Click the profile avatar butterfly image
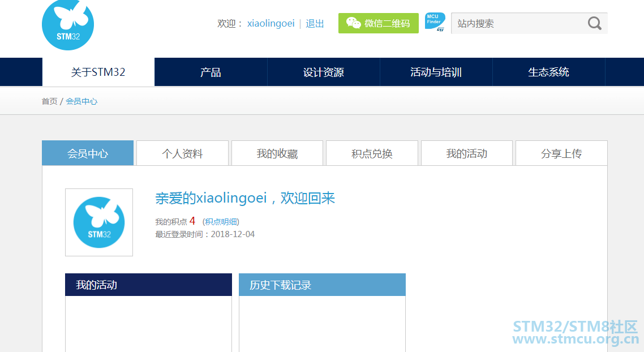The image size is (644, 352). pos(99,222)
